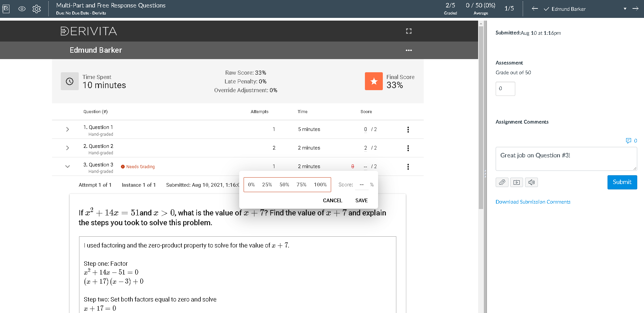
Task: Edit the Question 3 score value
Action: coord(365,166)
